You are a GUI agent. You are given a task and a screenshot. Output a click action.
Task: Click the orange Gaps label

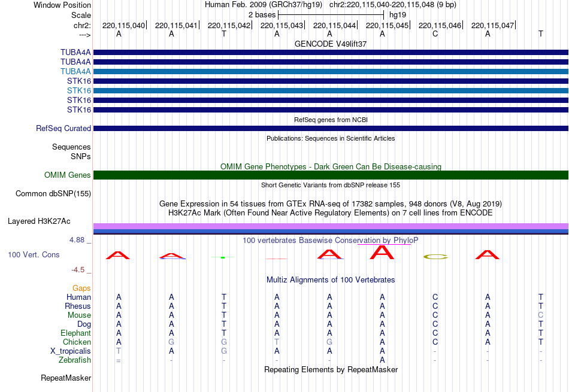81,288
